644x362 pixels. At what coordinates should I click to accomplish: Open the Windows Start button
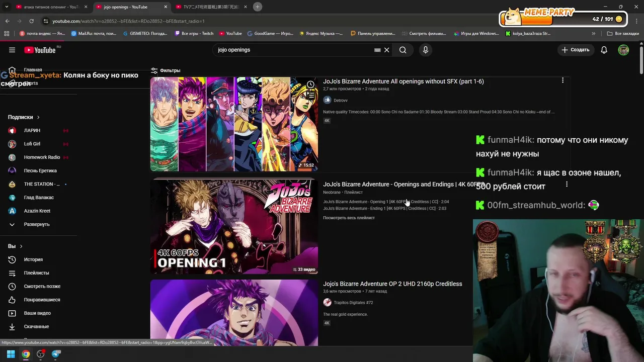(x=11, y=354)
